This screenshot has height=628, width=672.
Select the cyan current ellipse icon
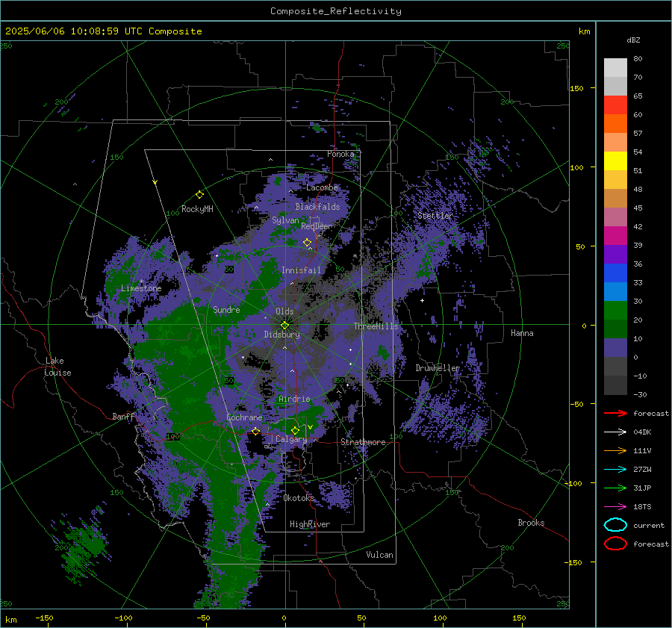coord(615,525)
